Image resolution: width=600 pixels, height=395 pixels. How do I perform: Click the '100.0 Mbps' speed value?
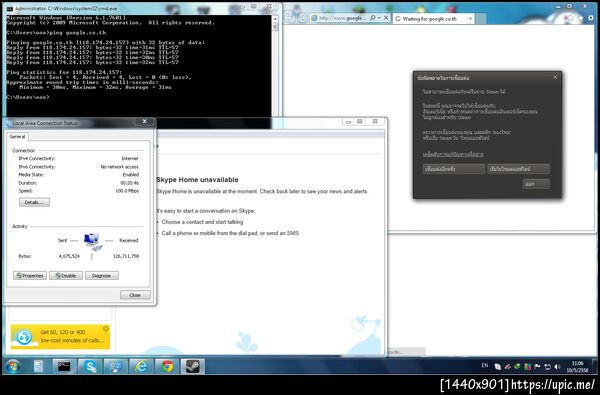click(x=127, y=191)
